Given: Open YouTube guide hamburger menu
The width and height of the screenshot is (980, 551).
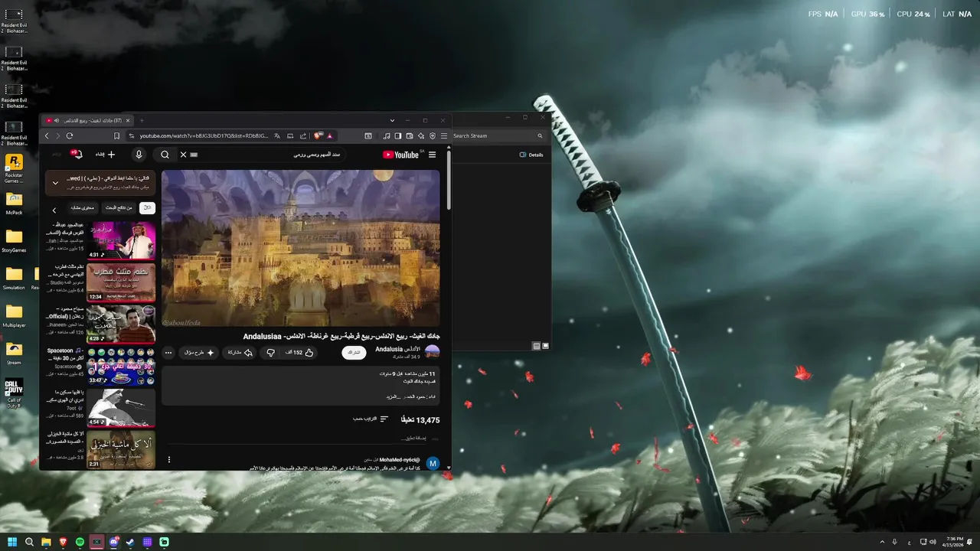Looking at the screenshot, I should (x=433, y=155).
